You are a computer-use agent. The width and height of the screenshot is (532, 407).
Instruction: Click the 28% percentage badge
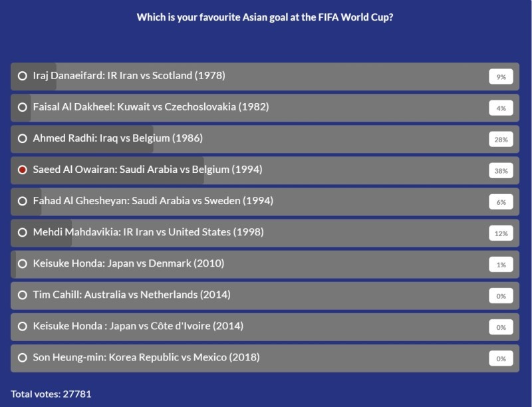(501, 140)
